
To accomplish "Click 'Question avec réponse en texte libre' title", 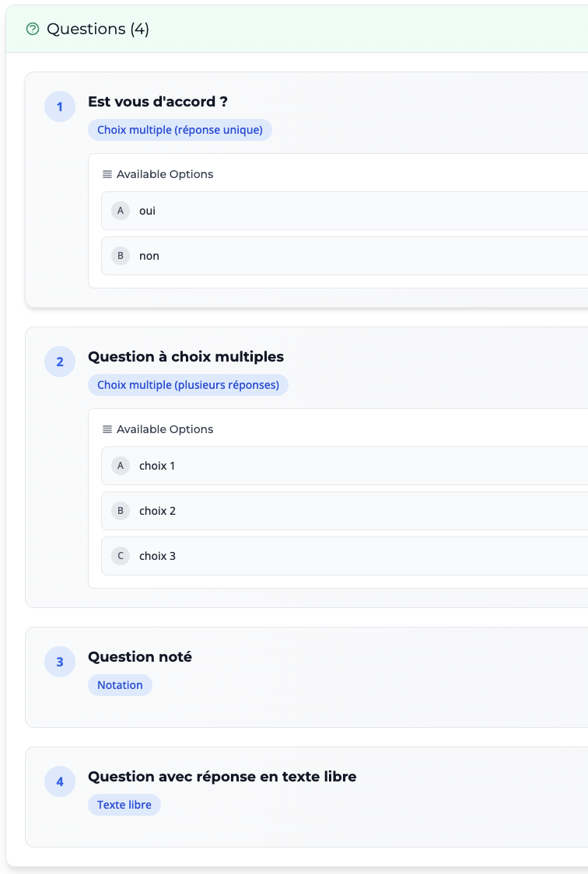I will [222, 777].
